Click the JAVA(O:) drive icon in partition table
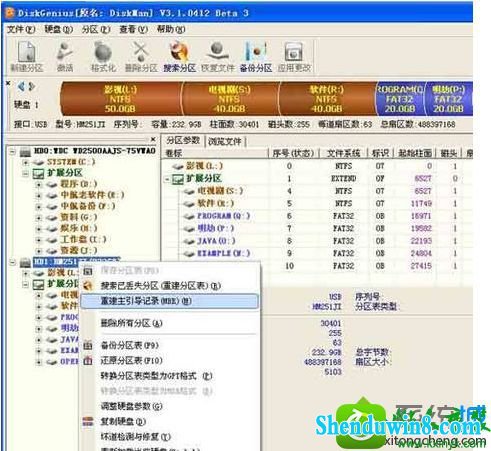This screenshot has height=451, width=491. pyautogui.click(x=189, y=241)
